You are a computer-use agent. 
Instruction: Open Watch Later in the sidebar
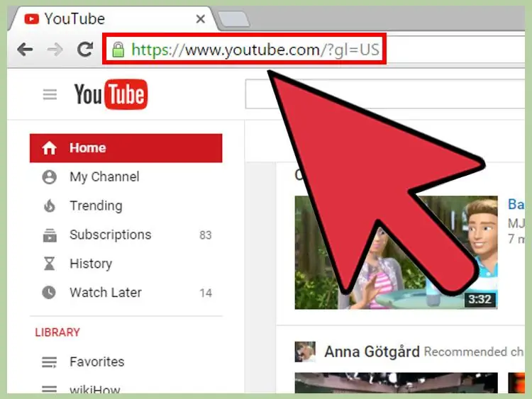(x=126, y=293)
